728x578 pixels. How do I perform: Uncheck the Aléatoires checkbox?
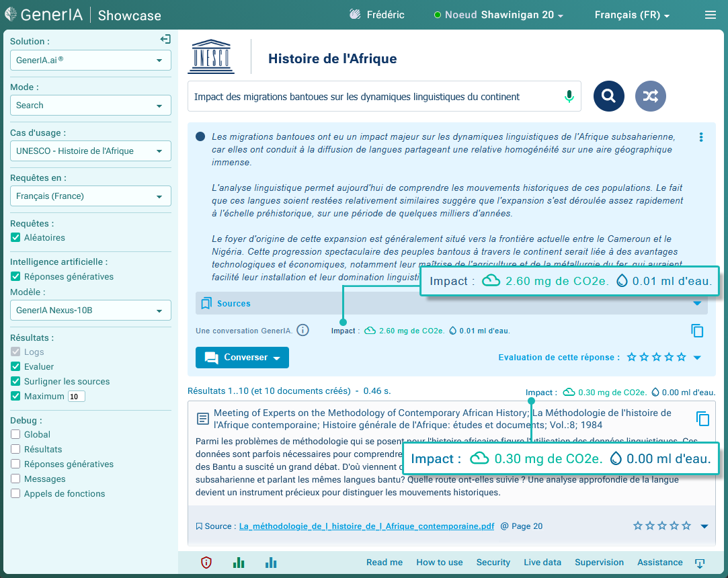[15, 238]
